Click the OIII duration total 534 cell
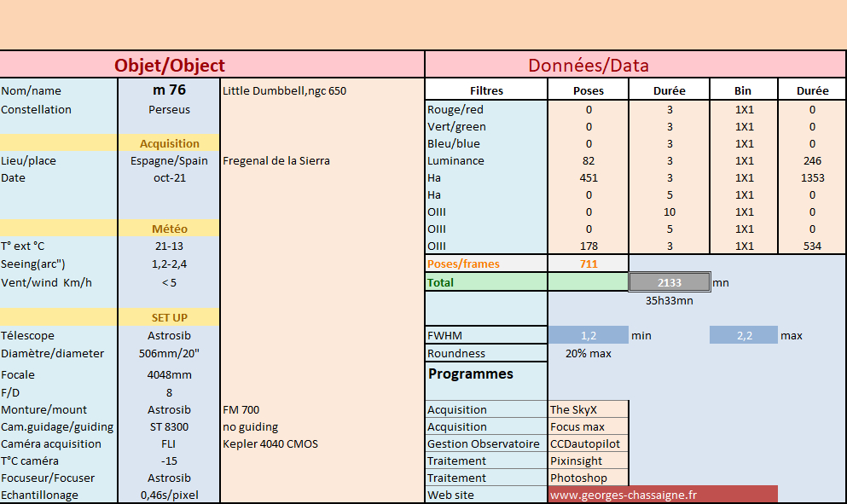Image resolution: width=847 pixels, height=504 pixels. point(812,246)
